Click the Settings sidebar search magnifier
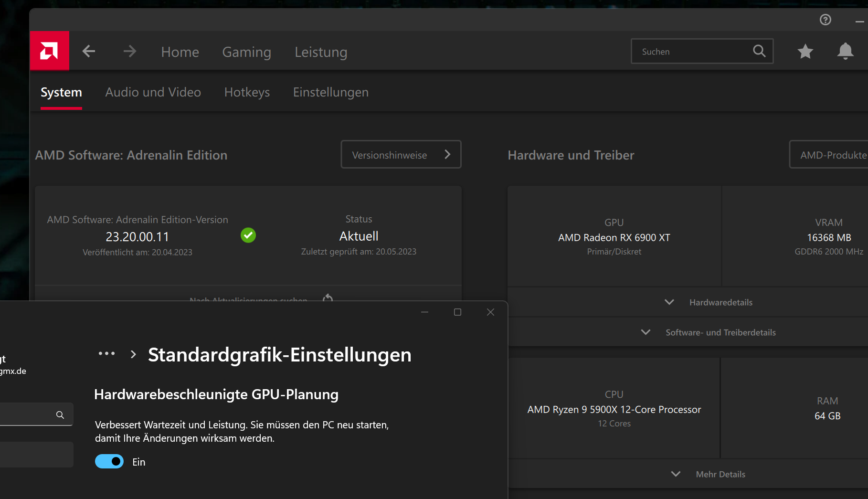Image resolution: width=868 pixels, height=499 pixels. 60,415
